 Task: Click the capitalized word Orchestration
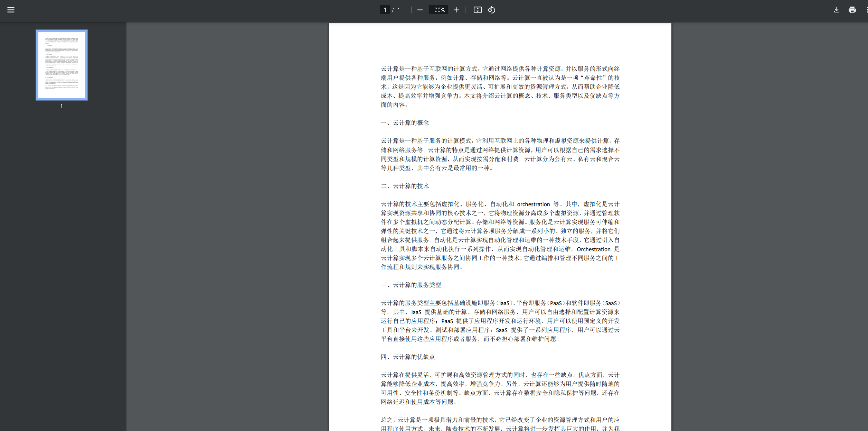[x=593, y=249]
